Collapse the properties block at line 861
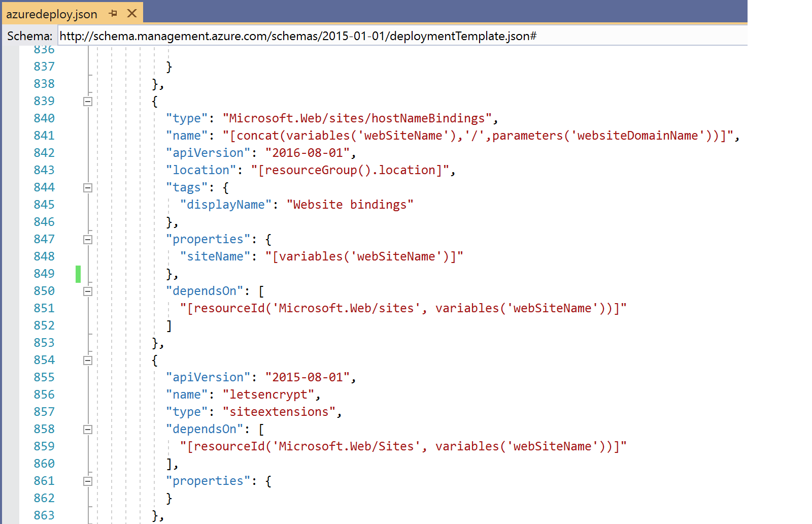This screenshot has width=812, height=524. pyautogui.click(x=88, y=481)
